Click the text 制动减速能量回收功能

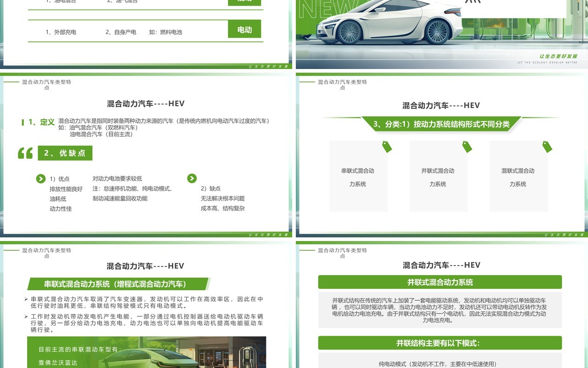pyautogui.click(x=120, y=199)
